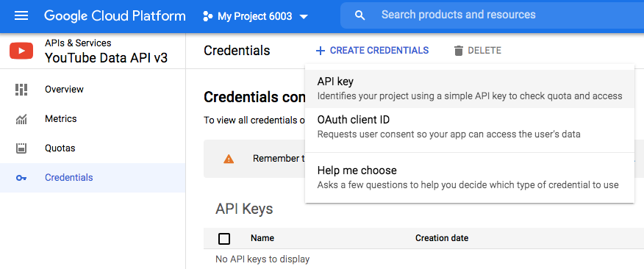
Task: Click the orange warning triangle icon
Action: [229, 159]
